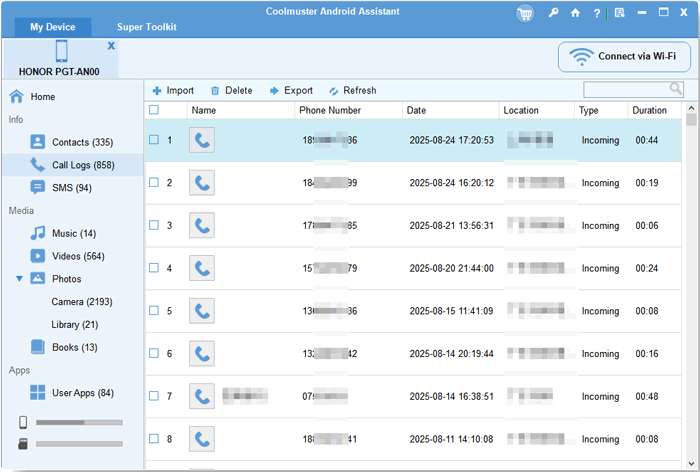Switch to Super Toolkit tab
700x472 pixels.
(x=146, y=27)
